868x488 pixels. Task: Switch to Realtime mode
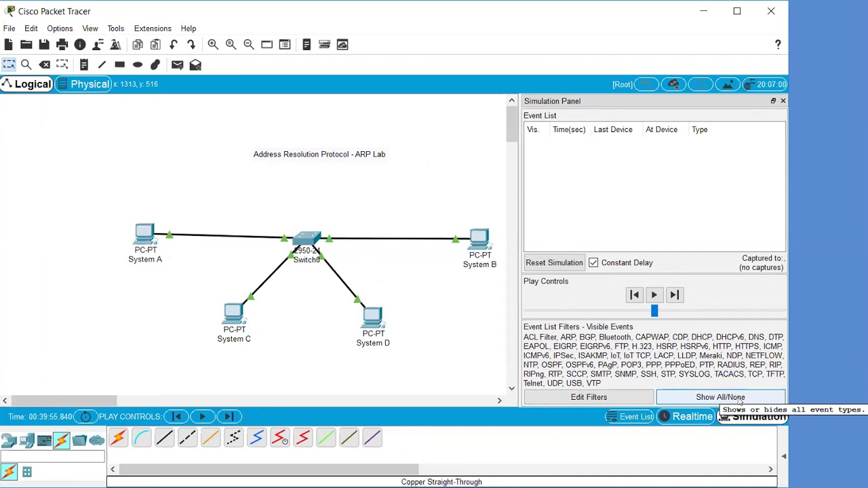(x=685, y=417)
